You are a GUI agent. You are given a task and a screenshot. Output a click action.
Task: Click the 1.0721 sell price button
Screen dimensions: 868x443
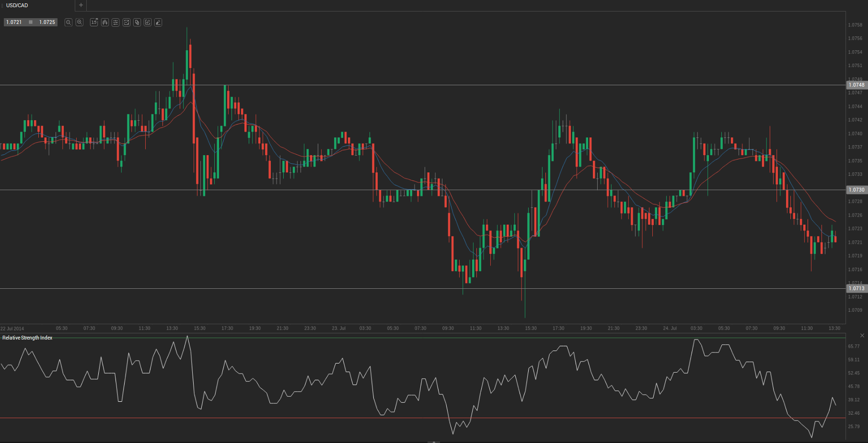(x=14, y=23)
